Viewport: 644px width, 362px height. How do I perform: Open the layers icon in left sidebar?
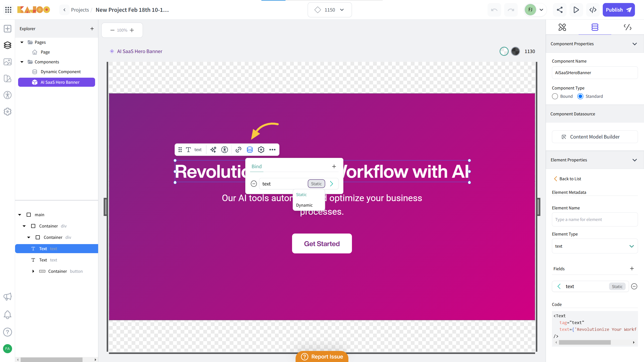click(8, 45)
